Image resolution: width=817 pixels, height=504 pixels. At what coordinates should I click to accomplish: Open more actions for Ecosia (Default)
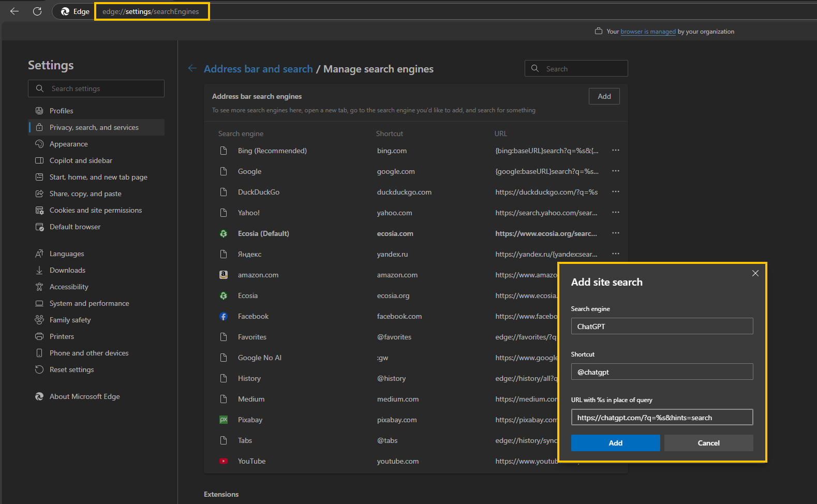coord(616,233)
